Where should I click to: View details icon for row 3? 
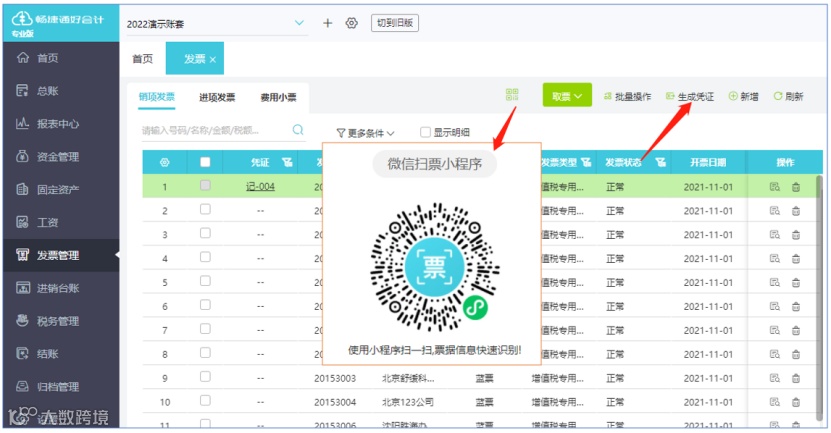(x=775, y=234)
